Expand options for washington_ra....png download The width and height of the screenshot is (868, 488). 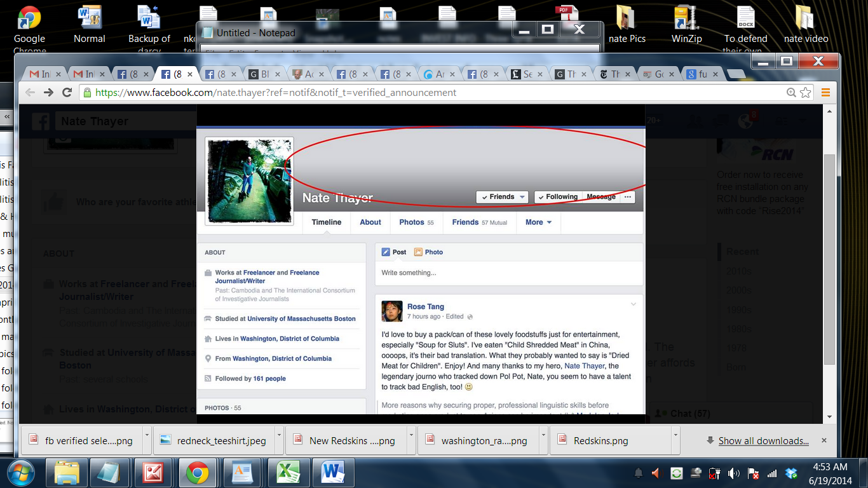tap(543, 440)
